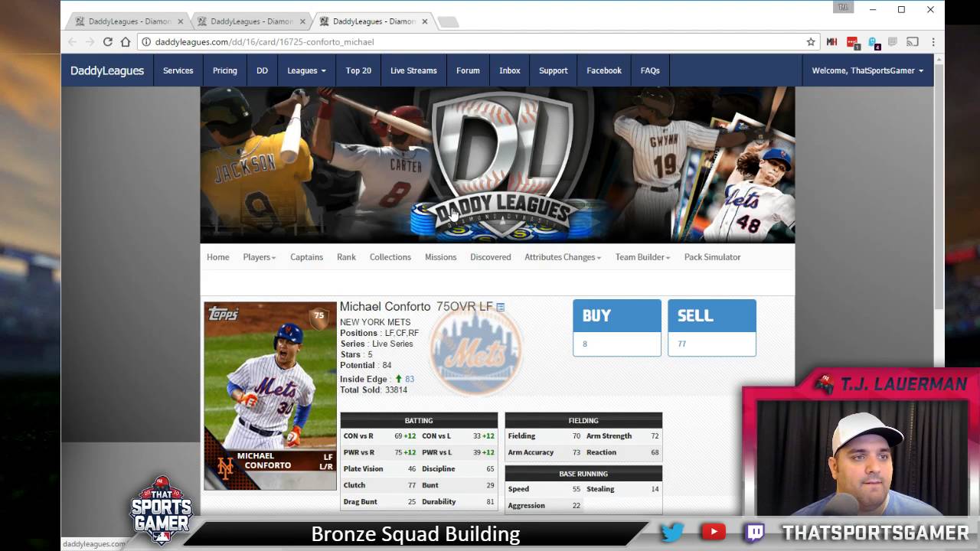Open the Inbox
The image size is (980, 551).
(510, 70)
